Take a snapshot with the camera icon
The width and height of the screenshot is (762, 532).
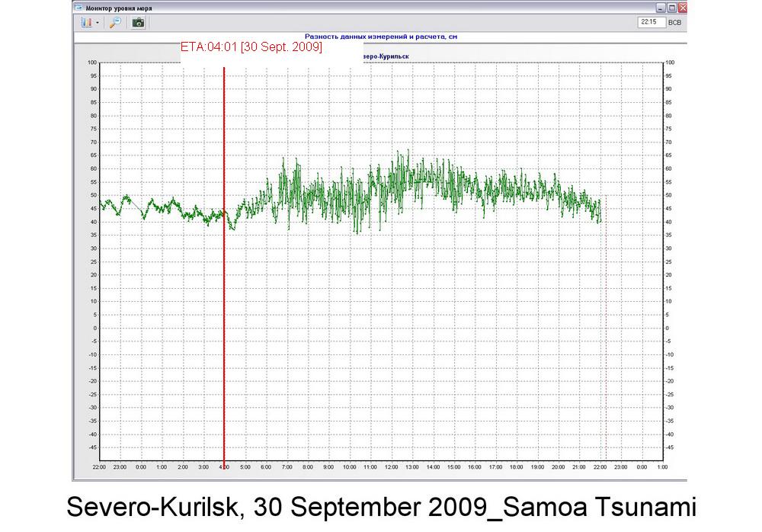(x=138, y=23)
